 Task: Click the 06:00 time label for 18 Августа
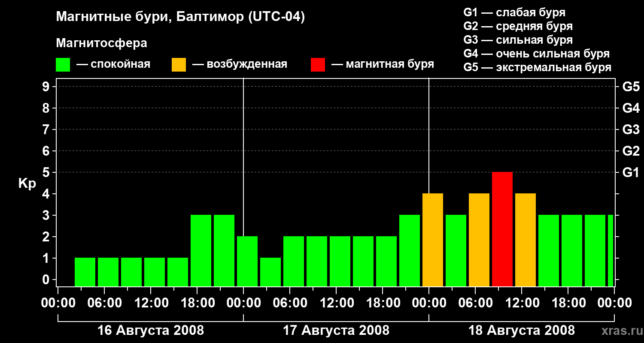[x=475, y=303]
